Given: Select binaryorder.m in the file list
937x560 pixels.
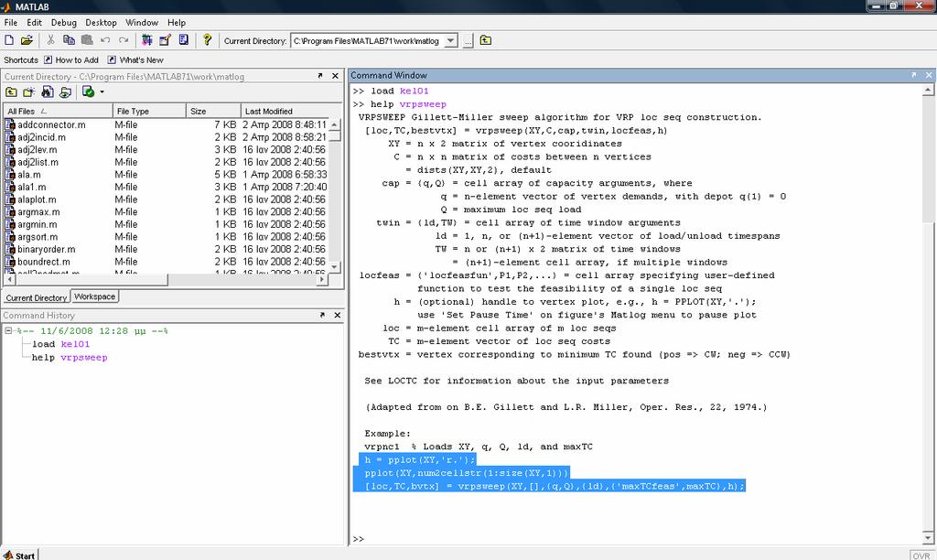Looking at the screenshot, I should click(46, 249).
